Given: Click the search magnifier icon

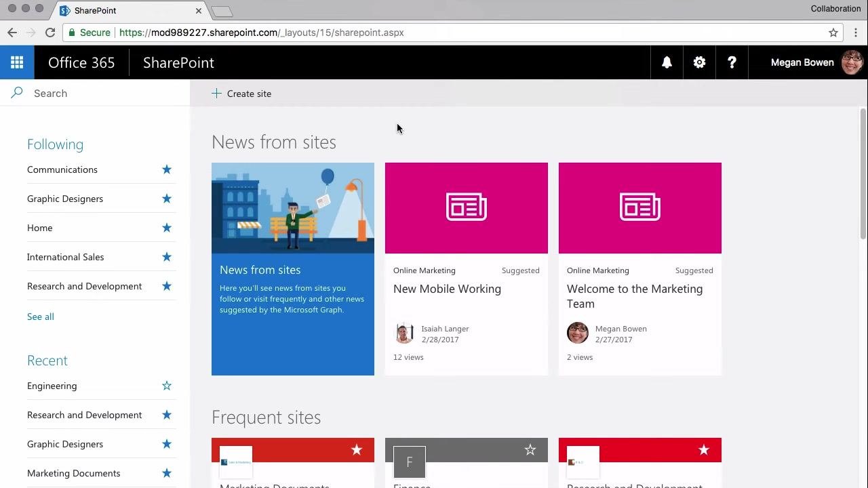Looking at the screenshot, I should click(x=17, y=93).
